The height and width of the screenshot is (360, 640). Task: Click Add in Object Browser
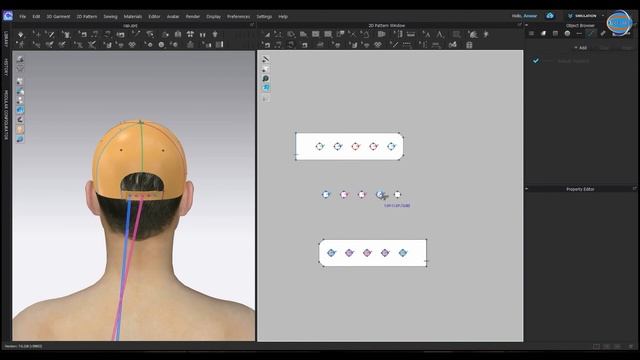tap(581, 48)
